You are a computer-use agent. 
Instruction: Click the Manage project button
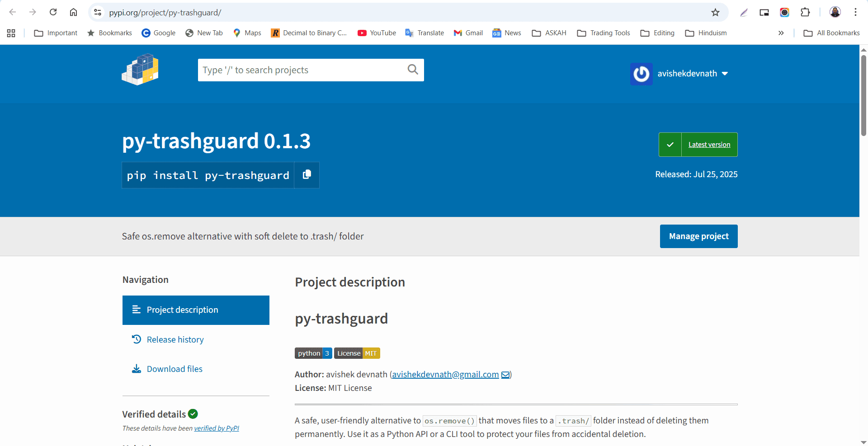click(x=698, y=236)
